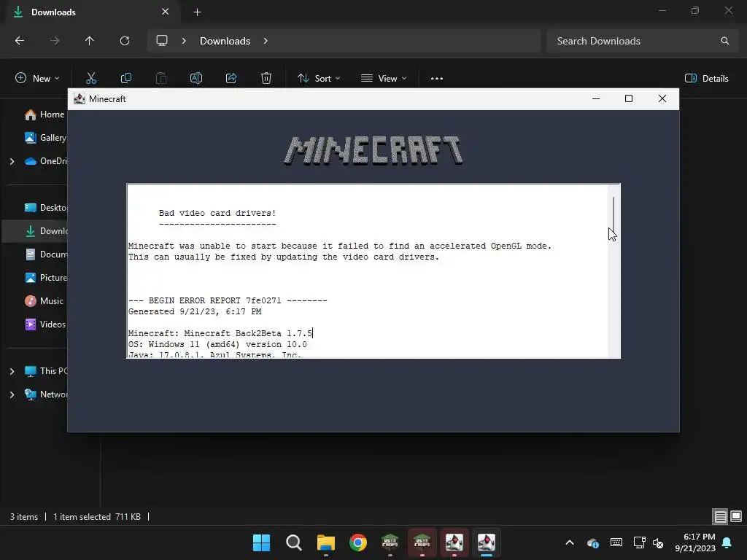
Task: Go up one folder level
Action: click(x=90, y=41)
